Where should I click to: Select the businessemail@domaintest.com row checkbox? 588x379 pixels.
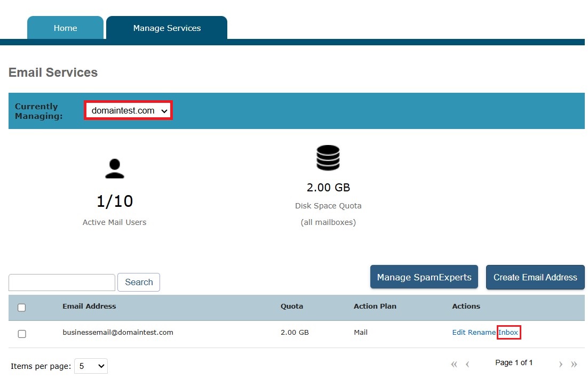click(22, 334)
